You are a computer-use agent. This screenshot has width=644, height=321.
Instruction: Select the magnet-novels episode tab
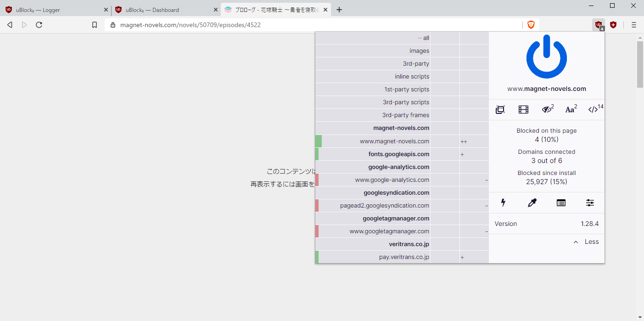click(x=275, y=10)
